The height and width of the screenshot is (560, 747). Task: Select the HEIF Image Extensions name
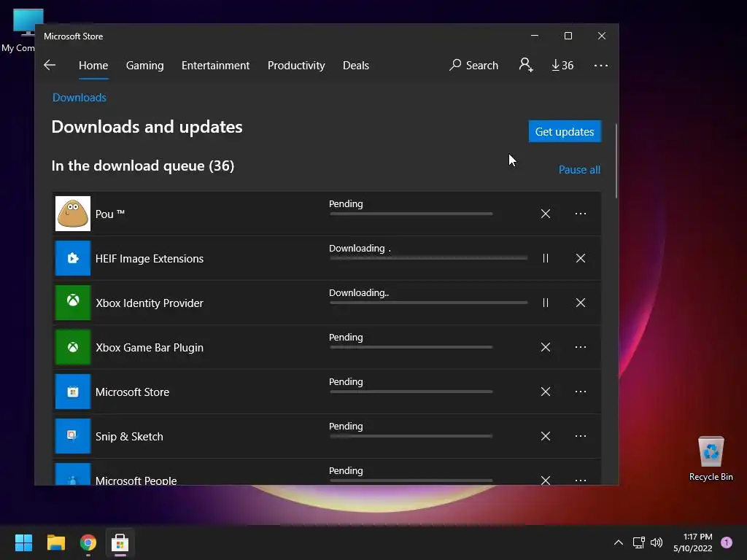click(x=150, y=259)
